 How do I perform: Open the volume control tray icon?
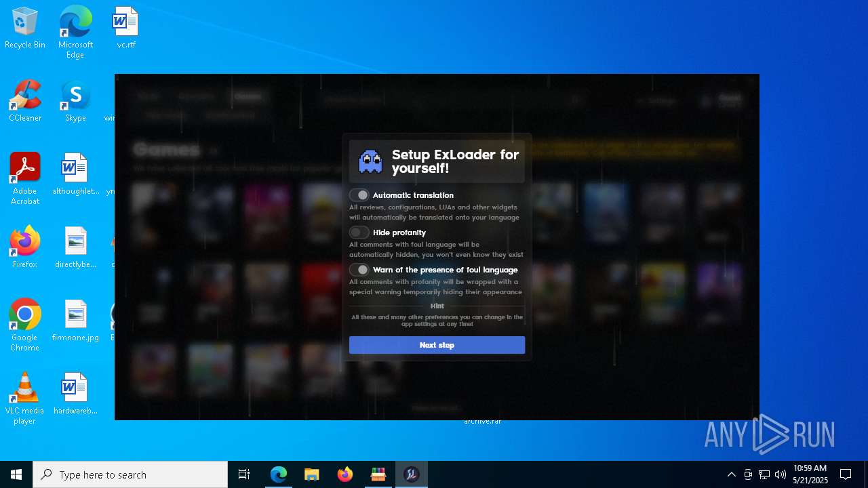tap(781, 474)
